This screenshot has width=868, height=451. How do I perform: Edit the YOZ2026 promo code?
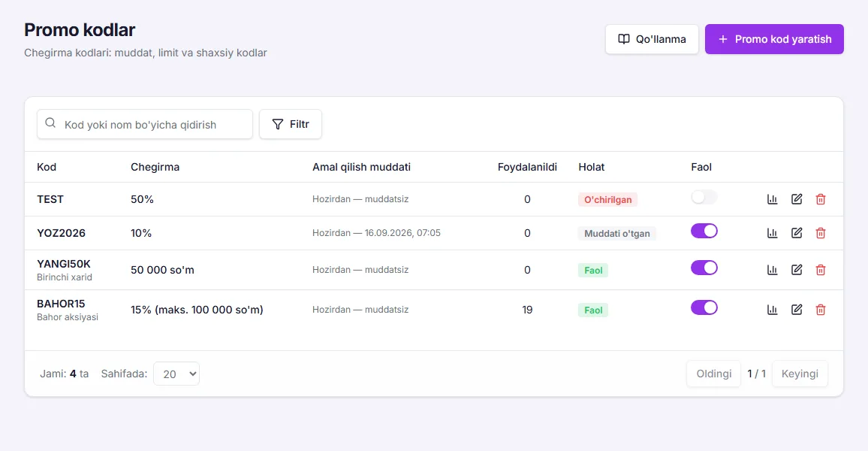[797, 233]
